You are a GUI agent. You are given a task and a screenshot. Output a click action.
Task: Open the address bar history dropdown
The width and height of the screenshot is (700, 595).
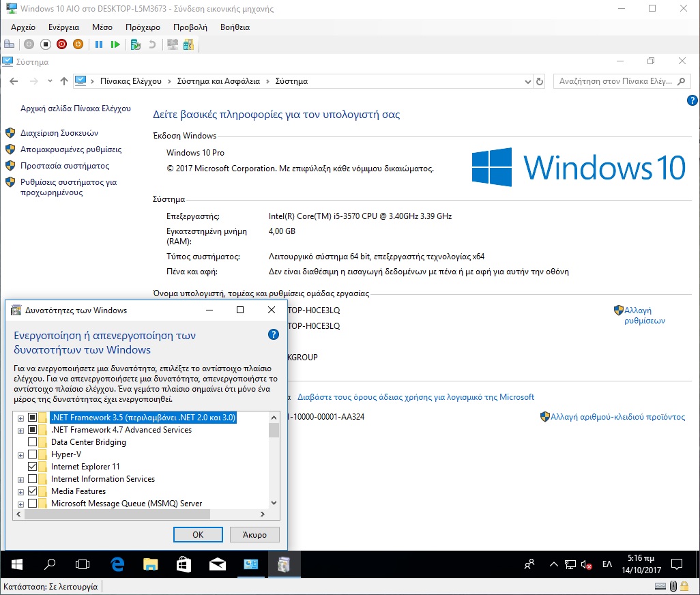click(x=527, y=82)
